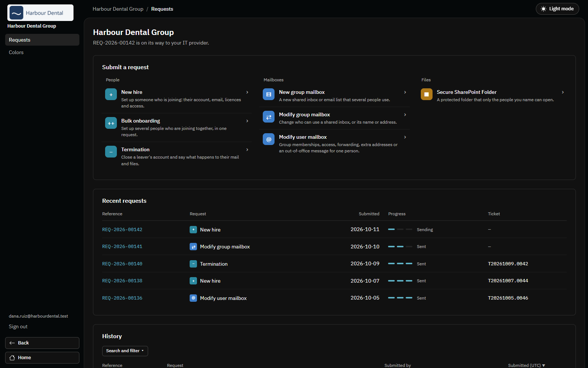Click the mailbox icon in row REQ-2026-00141
588x368 pixels.
pos(193,247)
